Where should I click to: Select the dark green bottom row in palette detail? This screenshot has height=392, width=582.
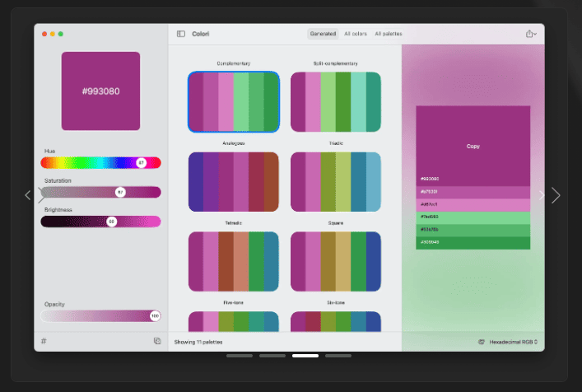[x=473, y=242]
